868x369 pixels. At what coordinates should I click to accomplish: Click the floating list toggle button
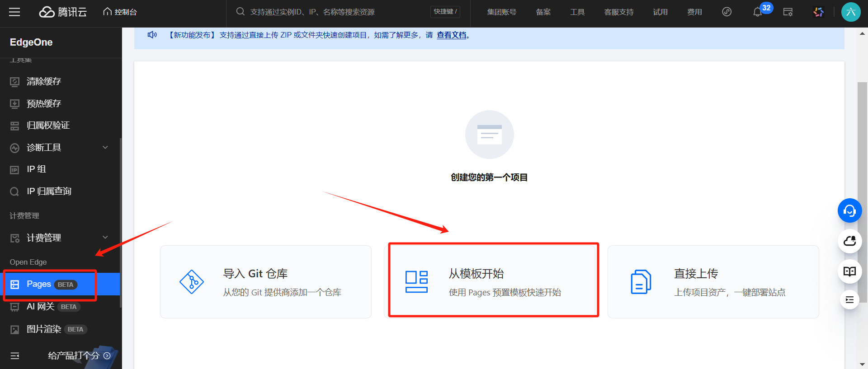[x=850, y=300]
